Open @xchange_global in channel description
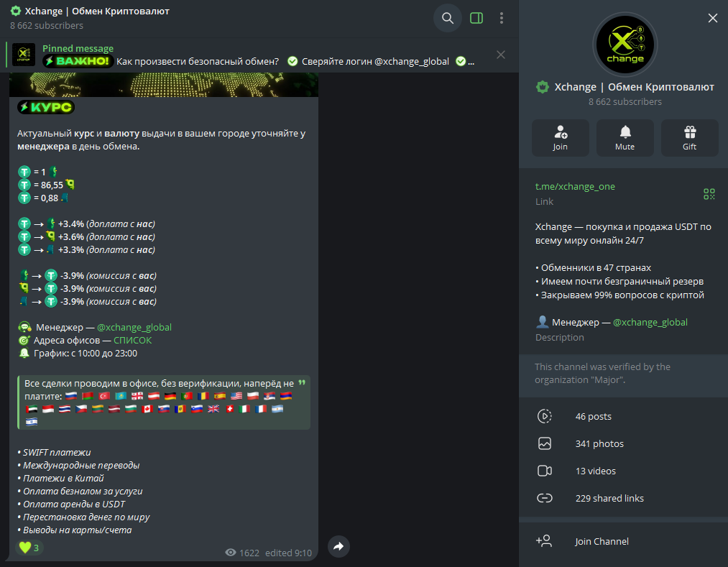Screen dimensions: 728x567 point(650,322)
